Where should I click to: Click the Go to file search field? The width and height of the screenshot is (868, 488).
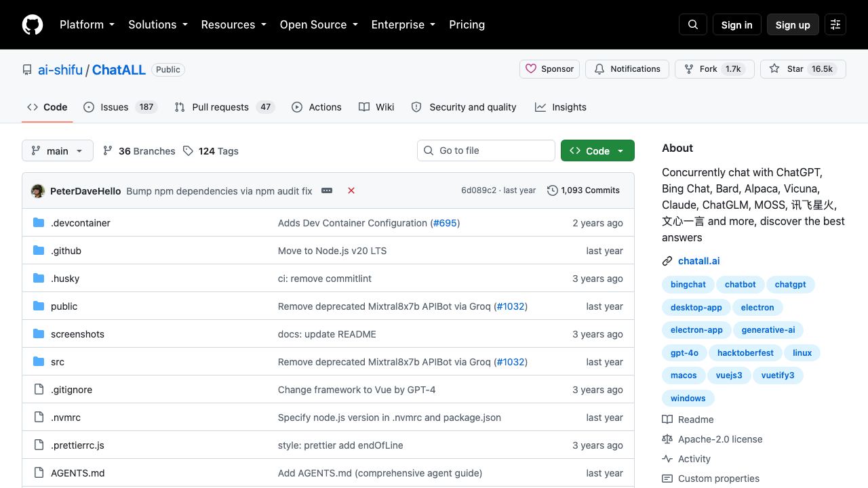(486, 150)
